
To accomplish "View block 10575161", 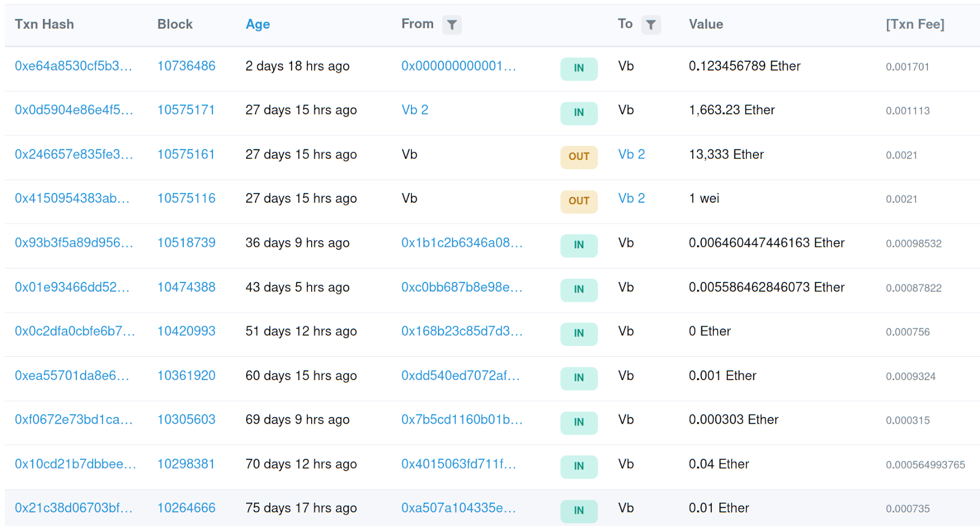I will point(186,154).
